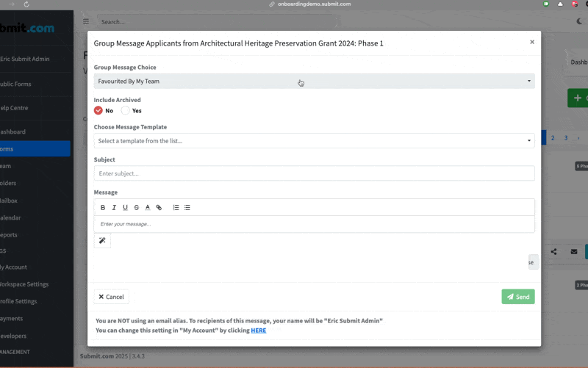Open Mailbox in sidebar

coord(9,201)
